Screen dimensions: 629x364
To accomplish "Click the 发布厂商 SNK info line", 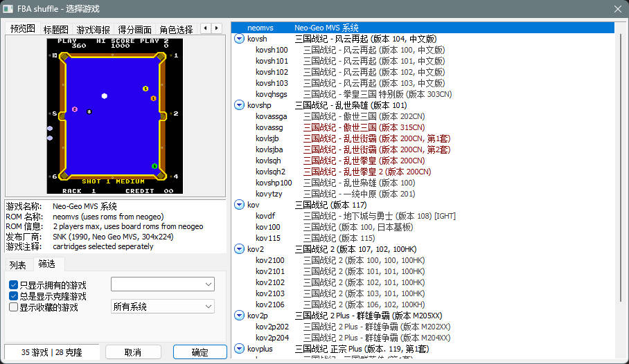I will [x=89, y=237].
